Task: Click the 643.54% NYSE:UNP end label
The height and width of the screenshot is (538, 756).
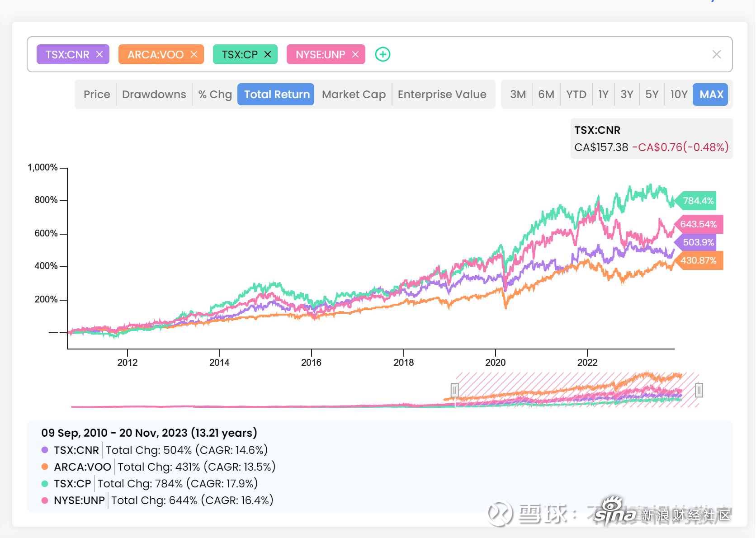Action: click(699, 224)
